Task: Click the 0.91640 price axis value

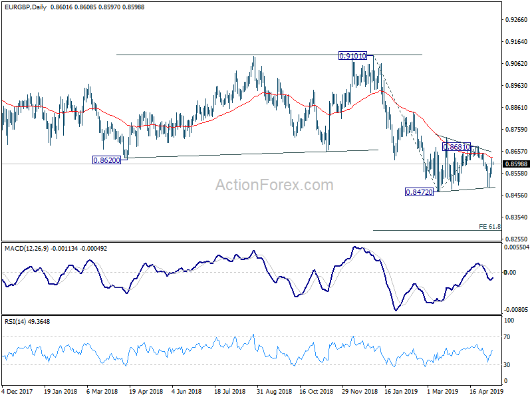Action: point(517,42)
